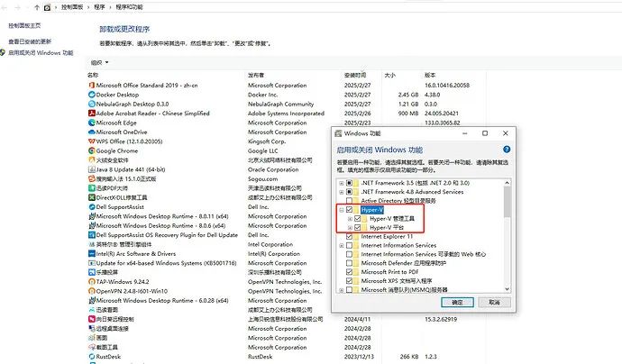
Task: Expand the .NET Framework 3.5 node
Action: click(342, 183)
